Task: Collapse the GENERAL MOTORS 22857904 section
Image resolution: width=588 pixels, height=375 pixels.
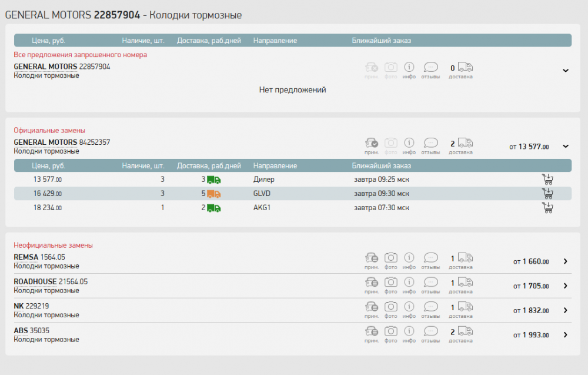Action: (x=566, y=71)
